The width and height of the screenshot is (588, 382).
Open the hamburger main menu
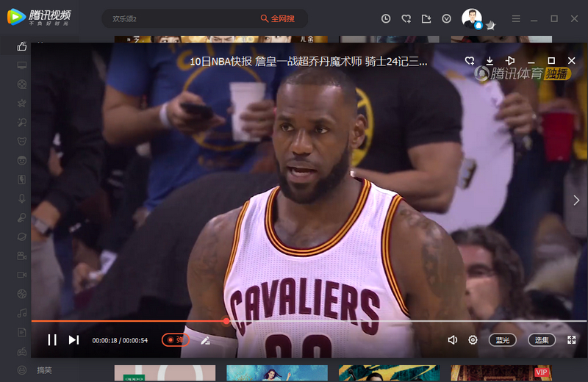click(x=516, y=18)
